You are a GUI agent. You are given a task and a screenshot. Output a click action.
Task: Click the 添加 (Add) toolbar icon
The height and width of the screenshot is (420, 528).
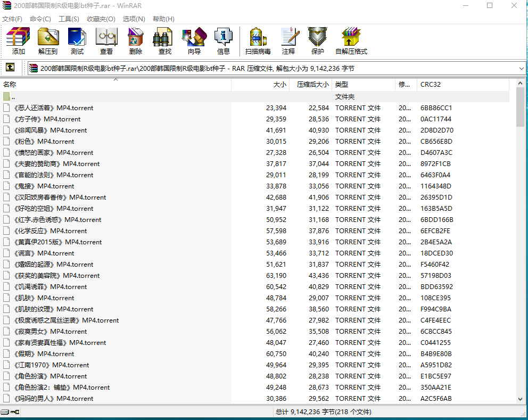(x=19, y=41)
